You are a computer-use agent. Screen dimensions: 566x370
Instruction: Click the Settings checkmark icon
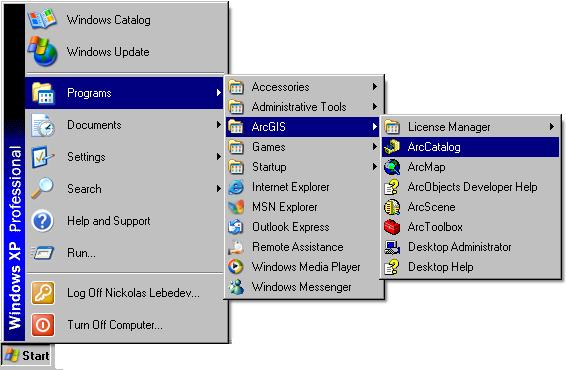coord(43,157)
